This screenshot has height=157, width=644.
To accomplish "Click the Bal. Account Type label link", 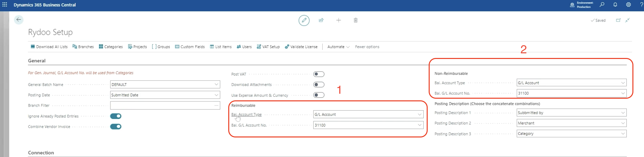I will [x=246, y=115].
